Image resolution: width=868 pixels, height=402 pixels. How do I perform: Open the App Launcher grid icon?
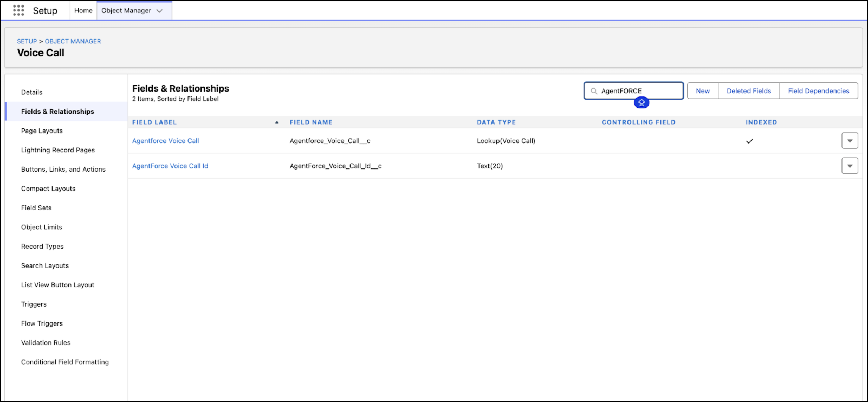click(x=18, y=11)
